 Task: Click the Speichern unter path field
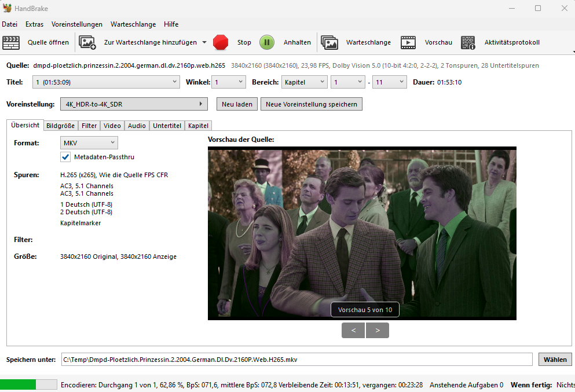pyautogui.click(x=296, y=360)
